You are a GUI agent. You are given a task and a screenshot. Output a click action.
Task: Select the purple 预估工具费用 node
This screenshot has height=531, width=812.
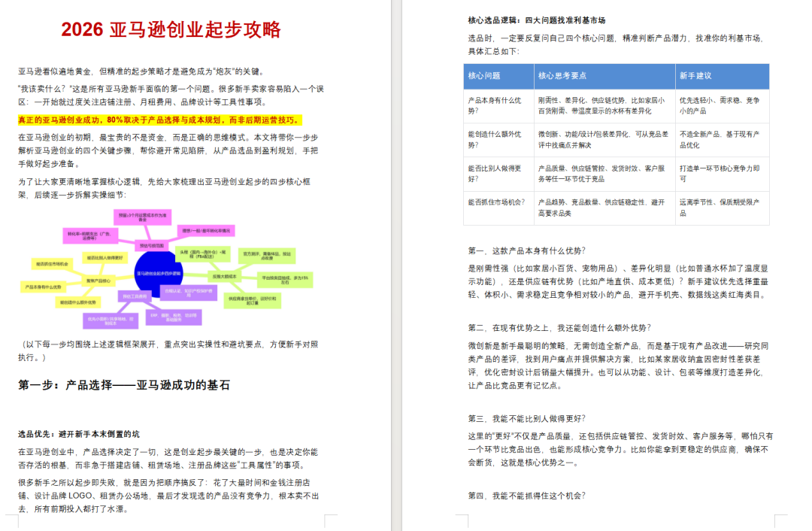point(135,296)
